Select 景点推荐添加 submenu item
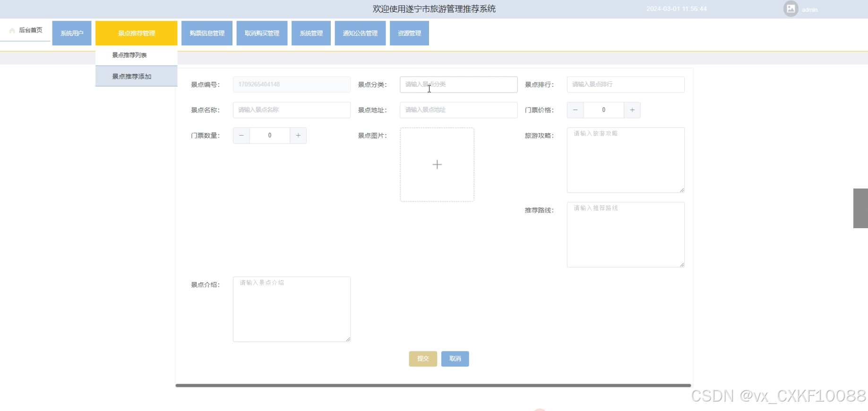 (137, 76)
